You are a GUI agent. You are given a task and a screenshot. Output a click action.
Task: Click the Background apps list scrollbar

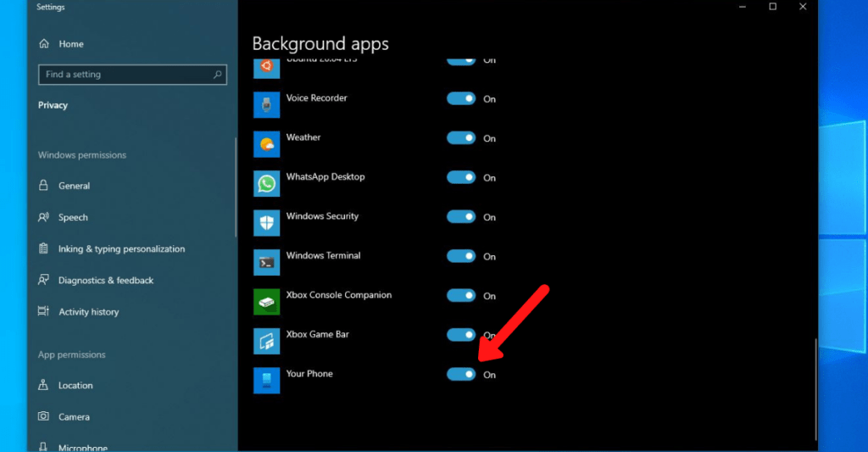[x=815, y=389]
